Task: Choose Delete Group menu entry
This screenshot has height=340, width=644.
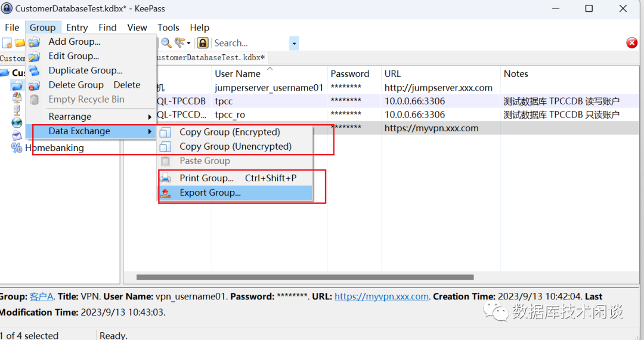Action: [x=91, y=85]
